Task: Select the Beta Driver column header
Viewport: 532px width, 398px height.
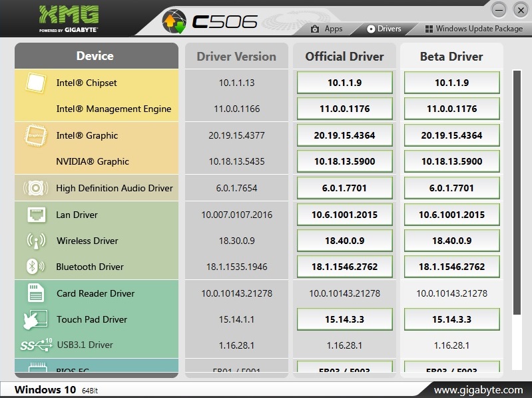Action: [451, 57]
